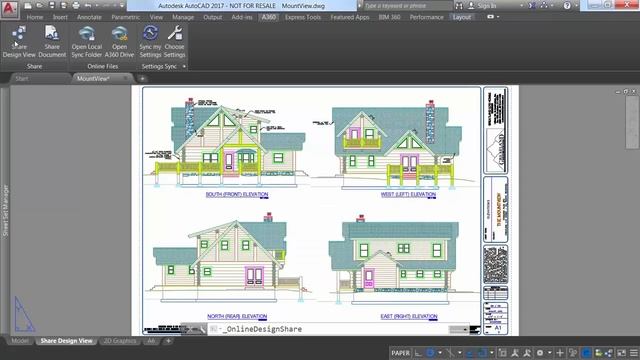Click the East (Right) Elevation label
Image resolution: width=640 pixels, height=360 pixels.
[x=409, y=317]
